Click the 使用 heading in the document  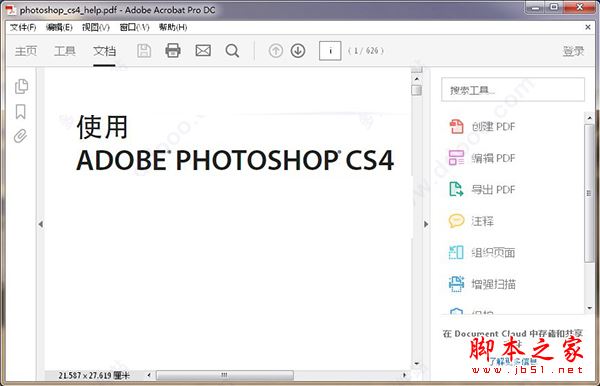pyautogui.click(x=102, y=127)
